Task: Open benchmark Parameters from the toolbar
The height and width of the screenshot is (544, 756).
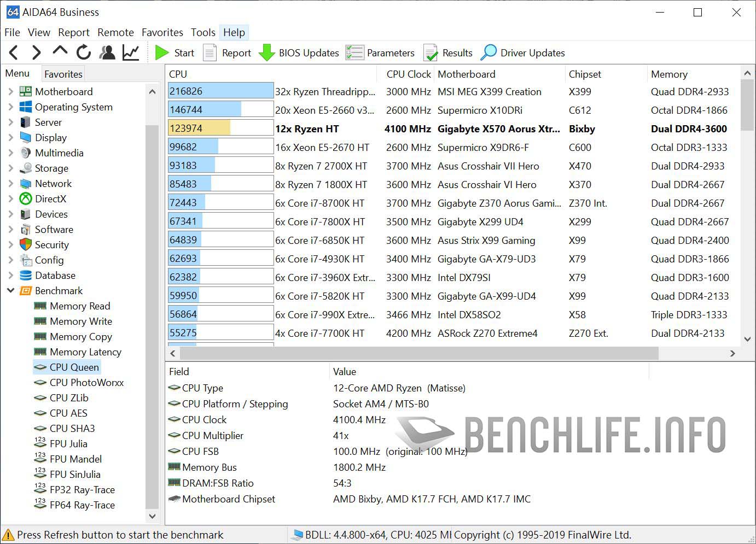Action: pyautogui.click(x=380, y=53)
